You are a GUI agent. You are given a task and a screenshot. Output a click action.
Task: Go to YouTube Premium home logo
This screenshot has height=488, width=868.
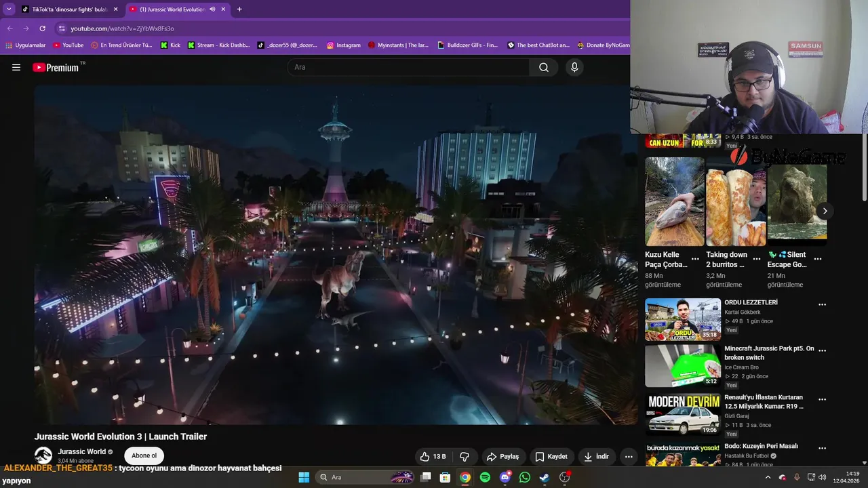(56, 67)
